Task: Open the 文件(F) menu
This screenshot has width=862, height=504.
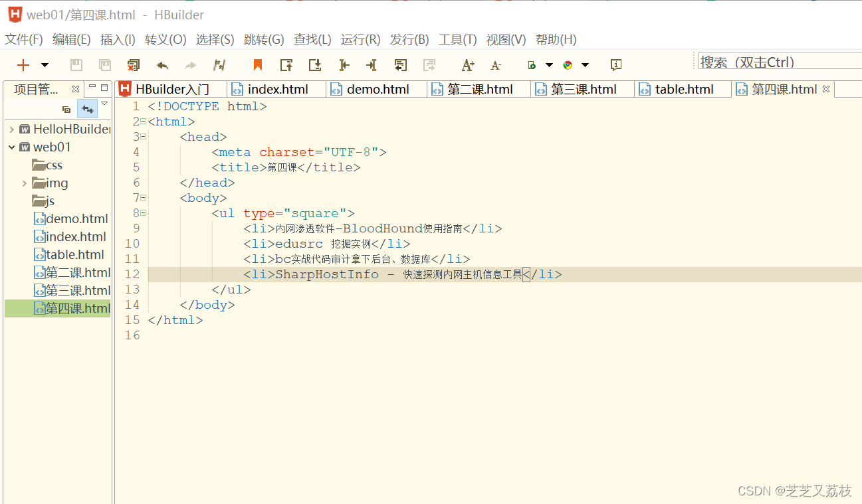Action: coord(24,40)
